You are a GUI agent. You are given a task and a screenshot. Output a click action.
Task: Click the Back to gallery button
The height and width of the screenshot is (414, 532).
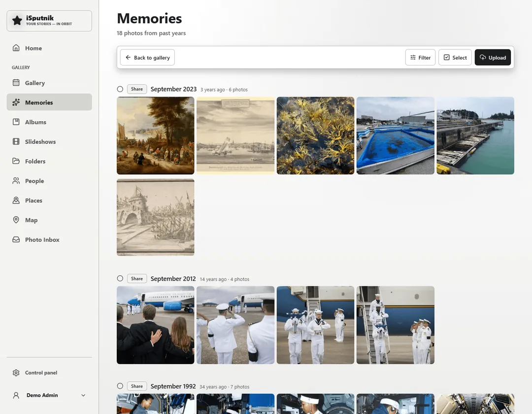(147, 57)
